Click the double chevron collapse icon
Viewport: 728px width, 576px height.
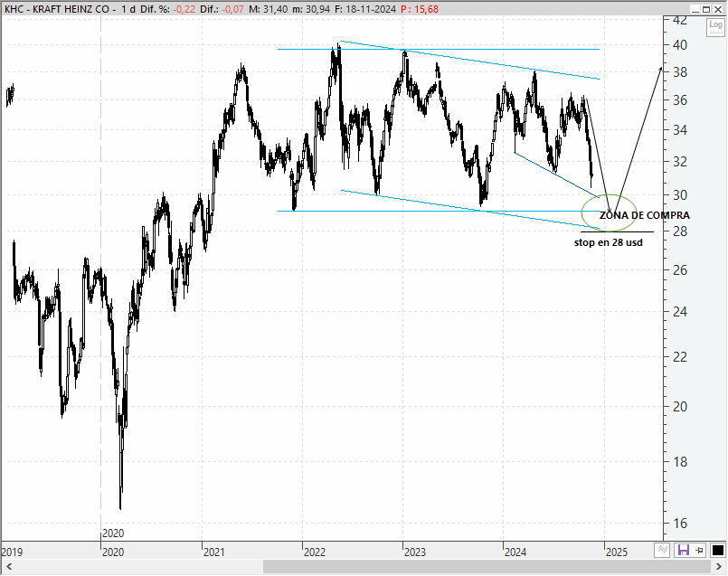click(663, 550)
